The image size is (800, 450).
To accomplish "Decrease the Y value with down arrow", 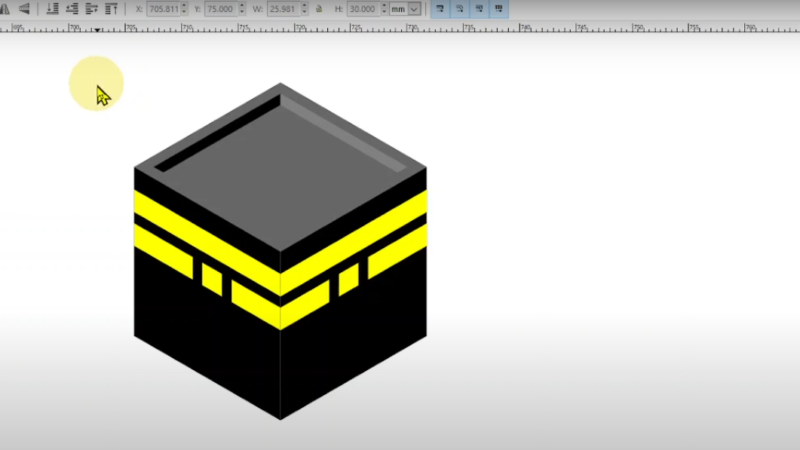I will 242,12.
